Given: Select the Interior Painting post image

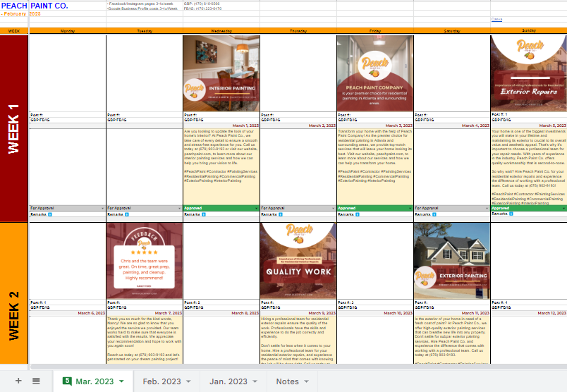Looking at the screenshot, I should point(221,73).
